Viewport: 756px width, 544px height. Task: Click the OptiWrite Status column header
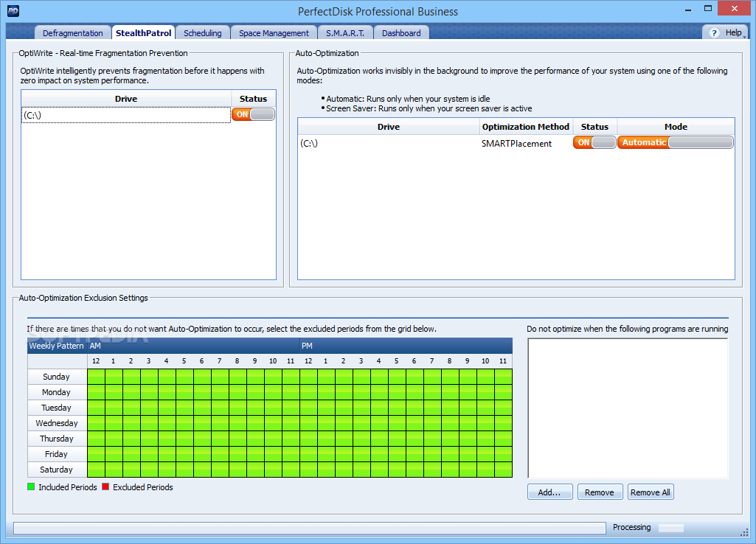253,98
